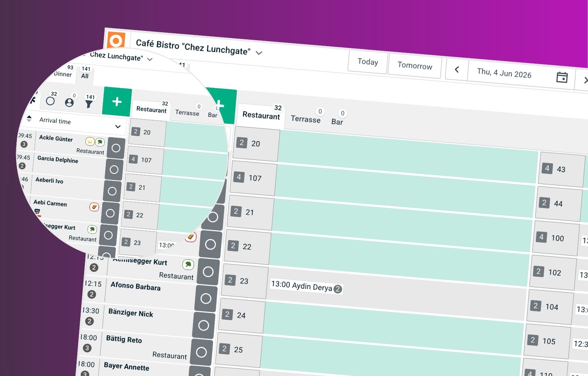Screen dimensions: 588x376
Task: Select table 24 in the table plan
Action: point(242,315)
